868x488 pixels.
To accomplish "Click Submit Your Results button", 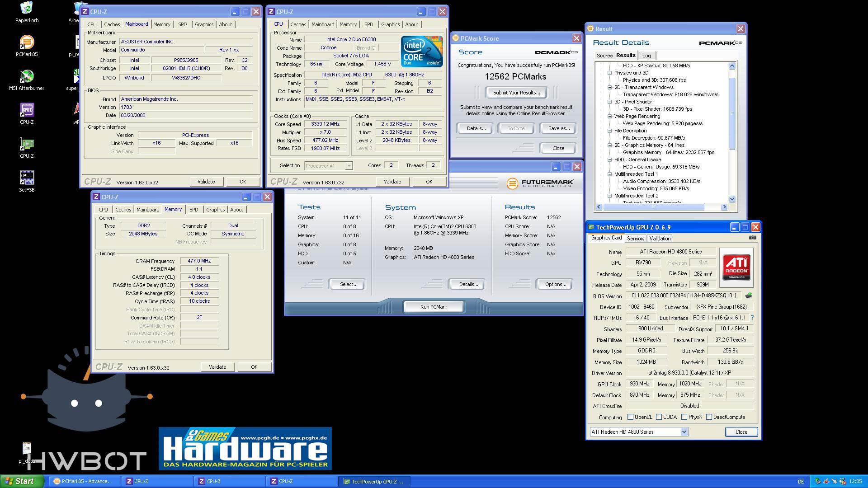I will (516, 93).
